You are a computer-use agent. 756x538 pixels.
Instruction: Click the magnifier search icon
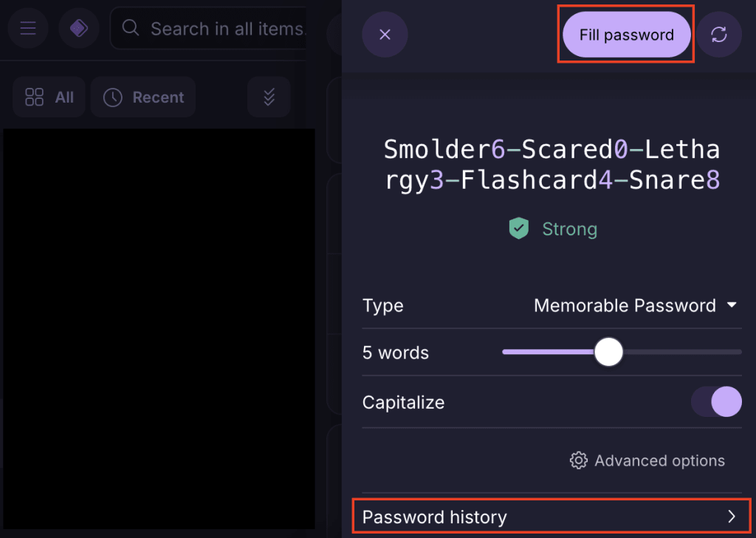pos(131,28)
